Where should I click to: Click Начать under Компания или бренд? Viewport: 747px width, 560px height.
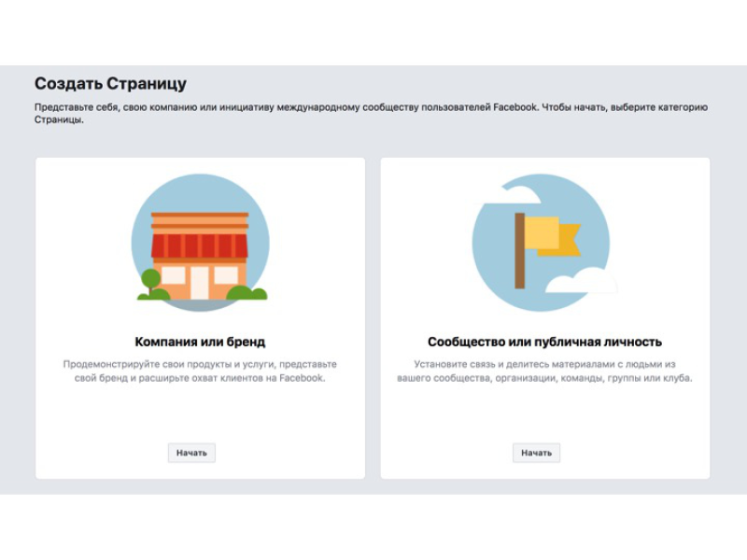pos(191,453)
